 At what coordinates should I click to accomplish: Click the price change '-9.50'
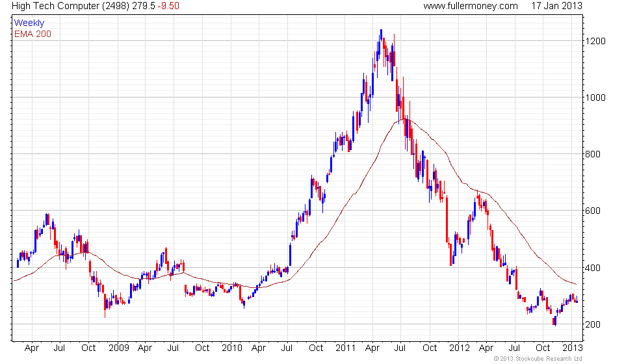(x=168, y=6)
